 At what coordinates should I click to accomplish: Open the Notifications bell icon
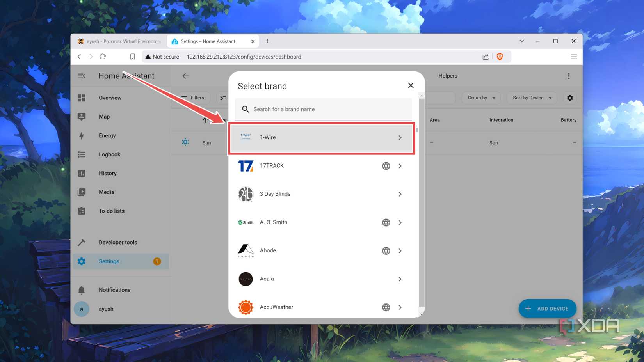click(82, 290)
